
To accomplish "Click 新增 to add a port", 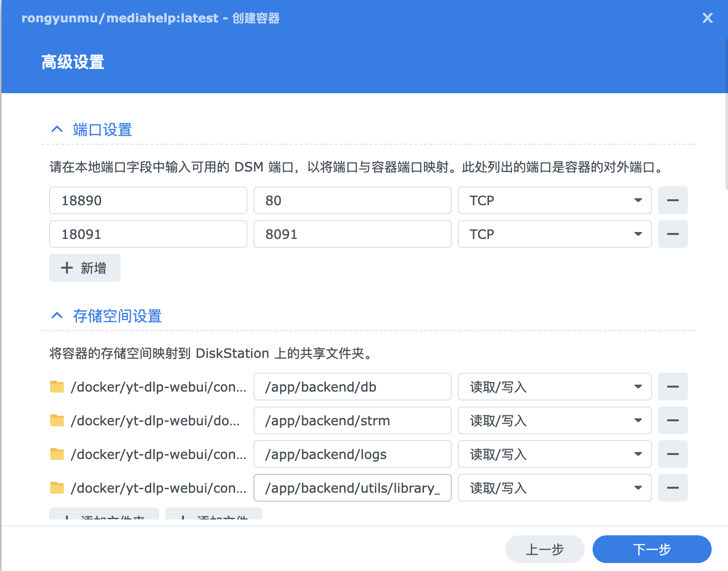I will point(84,268).
